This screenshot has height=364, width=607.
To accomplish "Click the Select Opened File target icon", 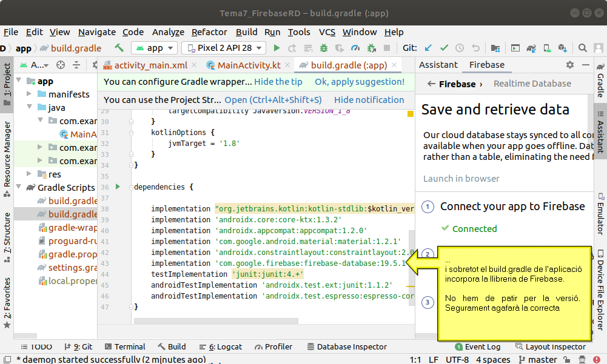I will pyautogui.click(x=61, y=65).
